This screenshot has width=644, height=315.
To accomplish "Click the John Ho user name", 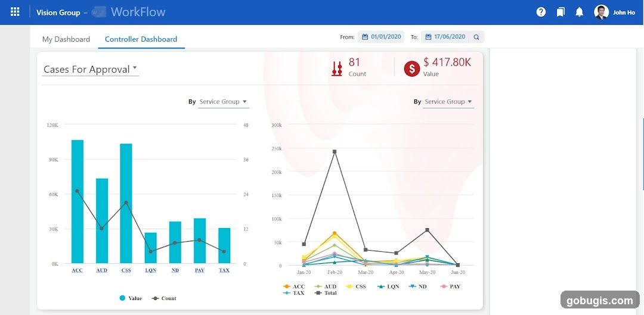I will 624,13.
